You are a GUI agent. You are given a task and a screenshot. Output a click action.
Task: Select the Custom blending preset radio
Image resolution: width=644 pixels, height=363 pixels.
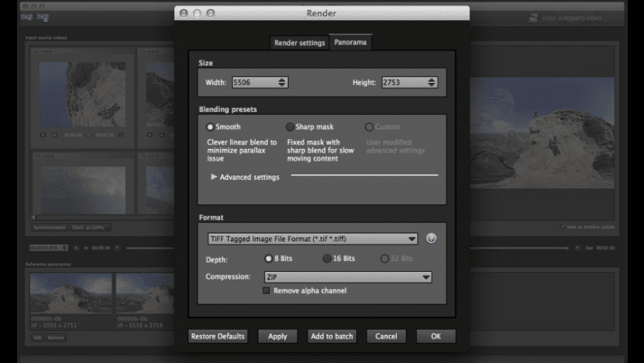(369, 127)
